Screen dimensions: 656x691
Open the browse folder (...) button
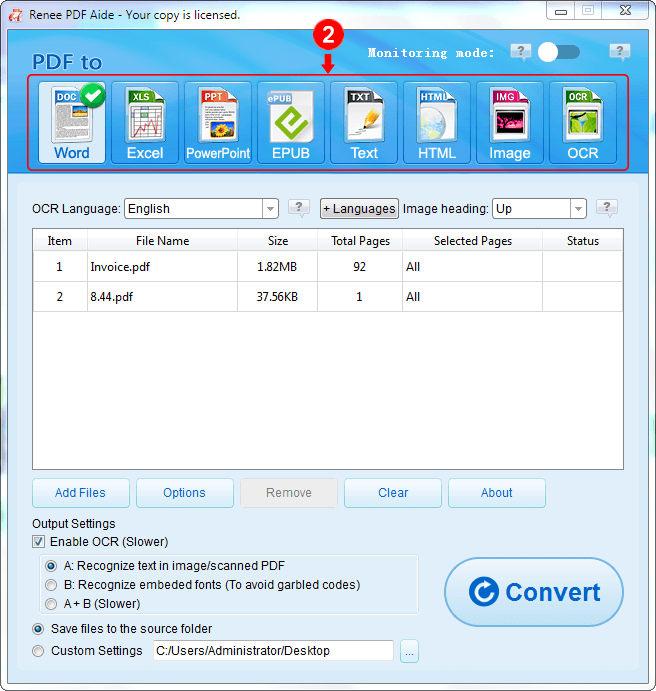tap(409, 651)
